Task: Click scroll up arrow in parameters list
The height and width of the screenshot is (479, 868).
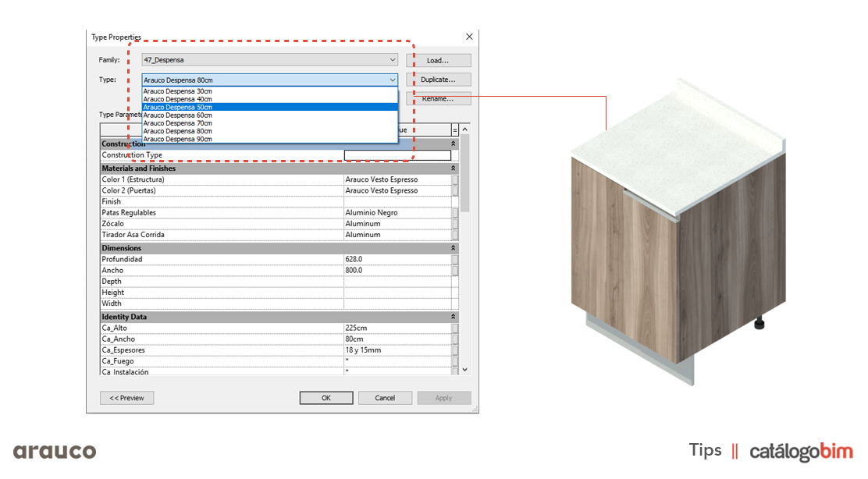Action: [465, 130]
